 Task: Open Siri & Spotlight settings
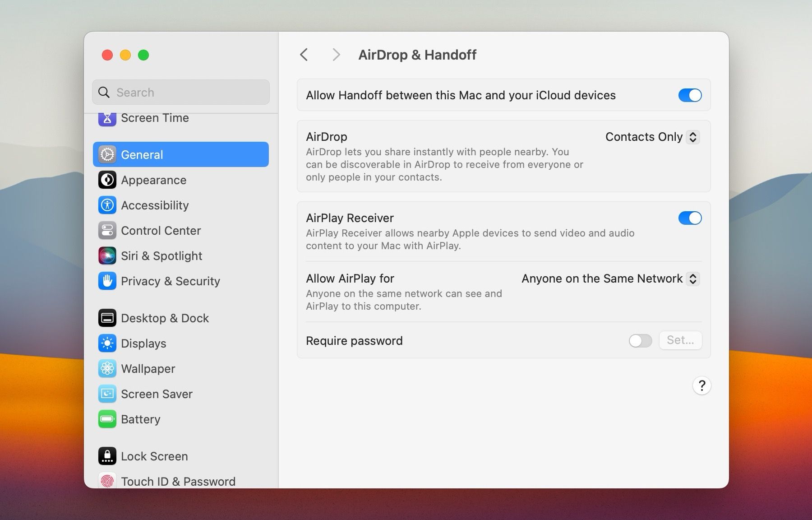[x=161, y=255]
